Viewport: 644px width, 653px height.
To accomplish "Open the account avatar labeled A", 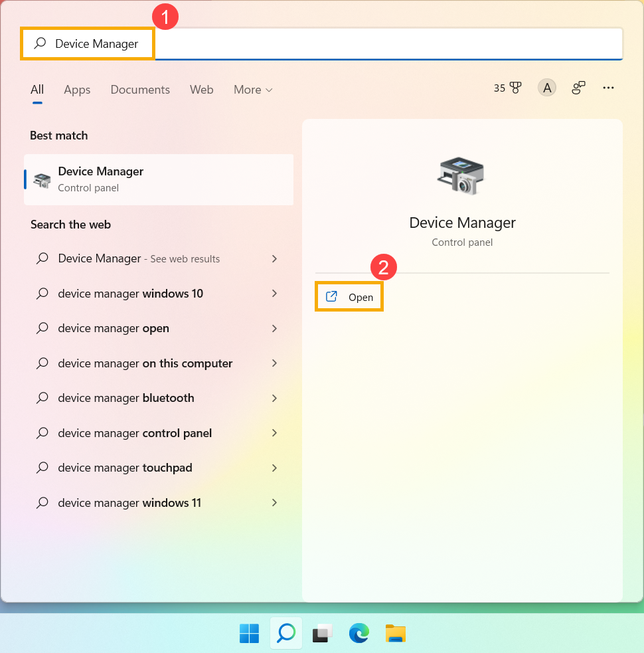I will (547, 88).
